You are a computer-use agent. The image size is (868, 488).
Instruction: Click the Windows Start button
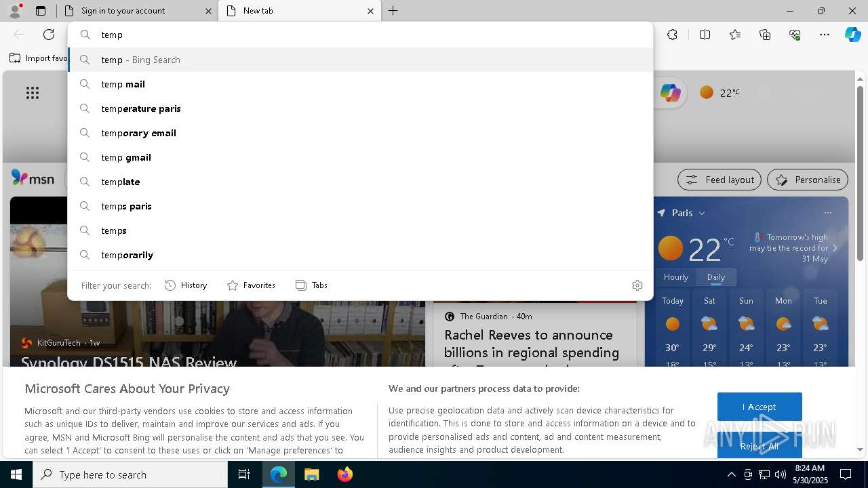pos(16,474)
